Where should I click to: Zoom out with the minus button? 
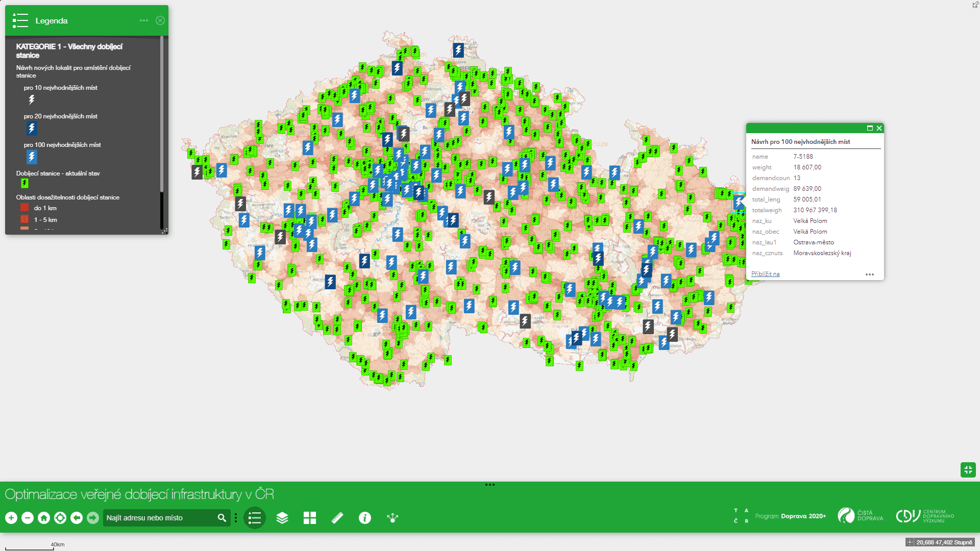pyautogui.click(x=28, y=518)
